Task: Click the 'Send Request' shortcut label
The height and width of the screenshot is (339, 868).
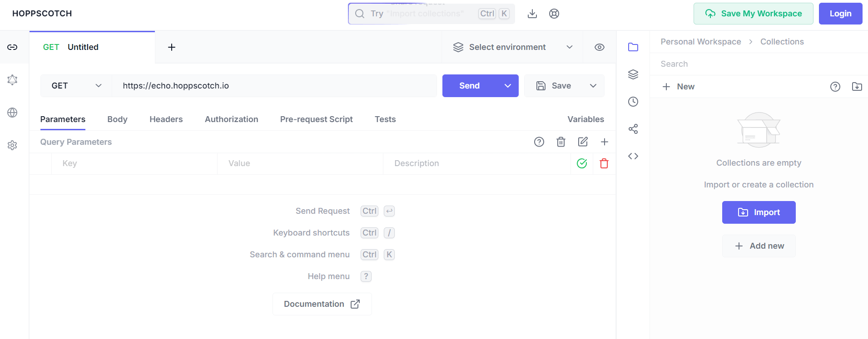Action: tap(322, 211)
